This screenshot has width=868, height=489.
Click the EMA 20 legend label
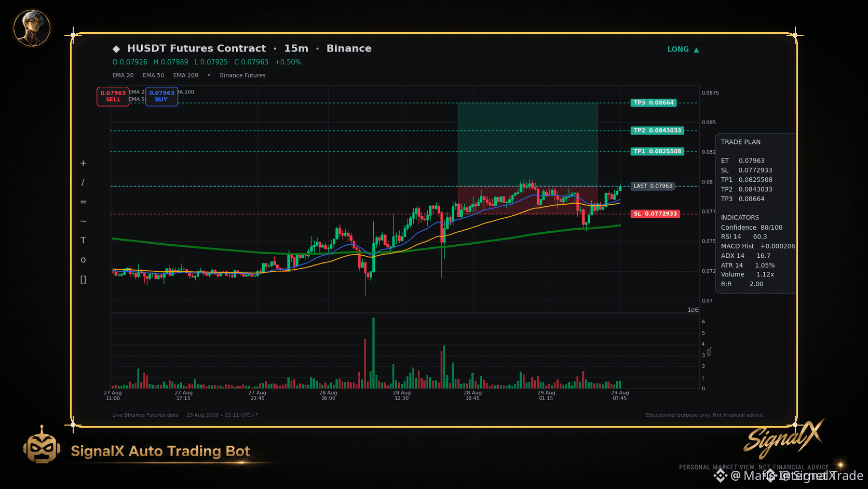(123, 75)
